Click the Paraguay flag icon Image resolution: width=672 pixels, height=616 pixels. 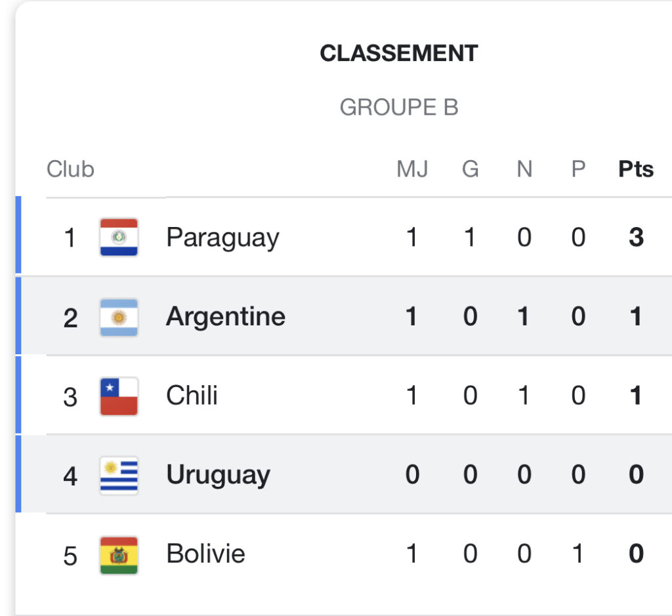119,237
